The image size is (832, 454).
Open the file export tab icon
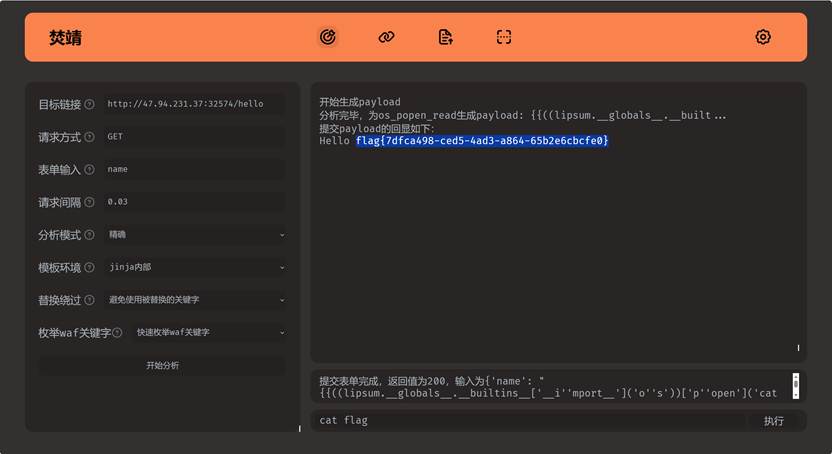click(x=445, y=37)
